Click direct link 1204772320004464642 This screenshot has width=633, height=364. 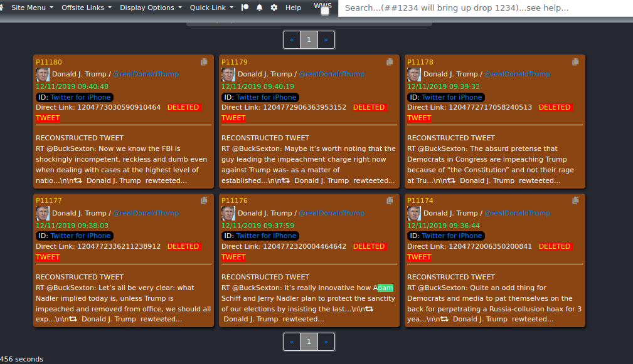(304, 246)
